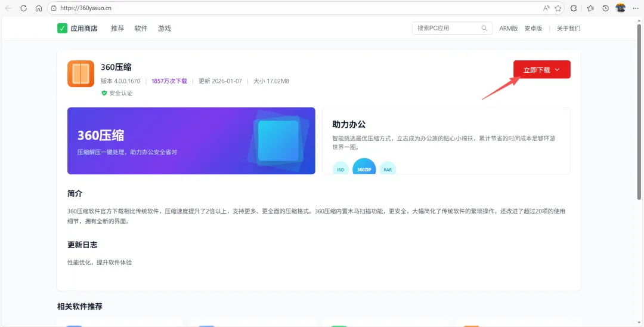
Task: Open browser history icon
Action: click(605, 8)
